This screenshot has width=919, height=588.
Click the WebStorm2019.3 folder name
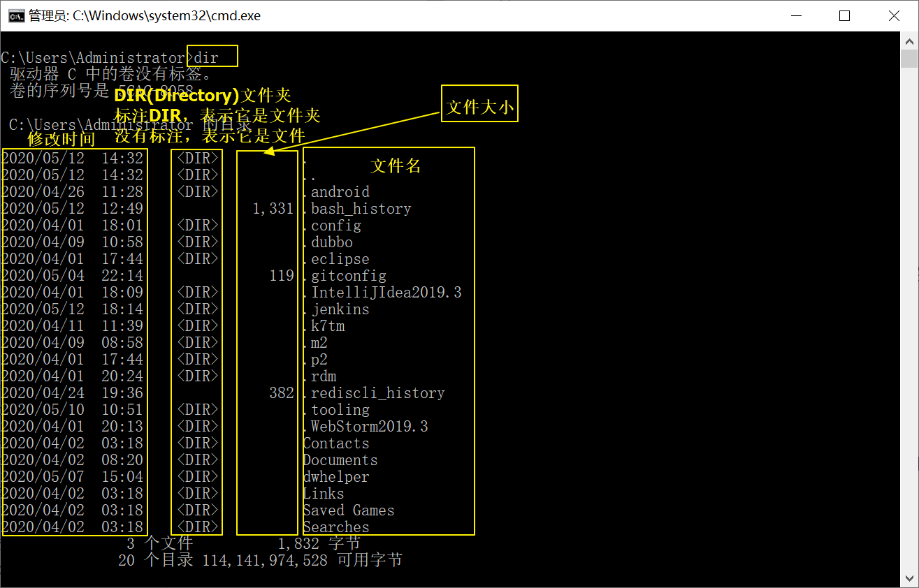(369, 427)
